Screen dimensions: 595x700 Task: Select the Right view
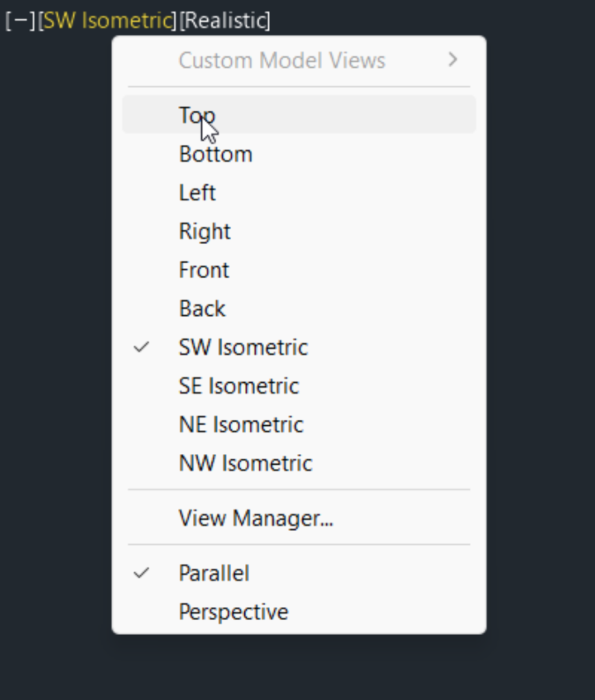[204, 231]
